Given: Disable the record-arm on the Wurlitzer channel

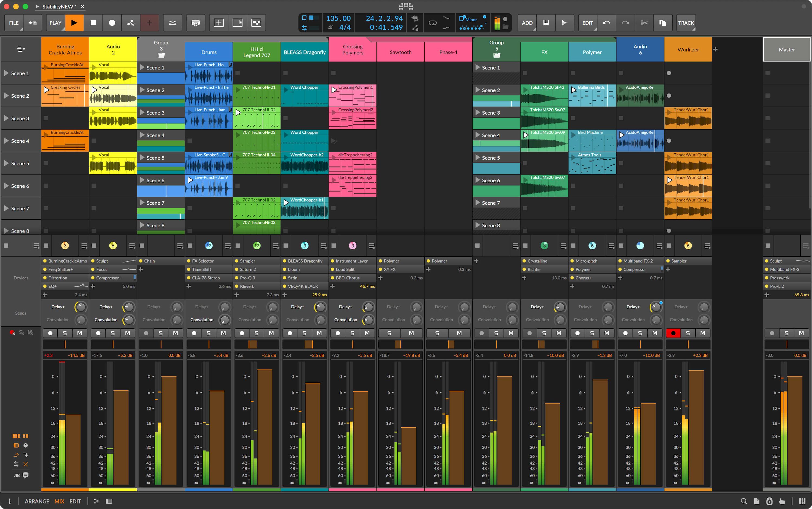Looking at the screenshot, I should click(x=673, y=333).
